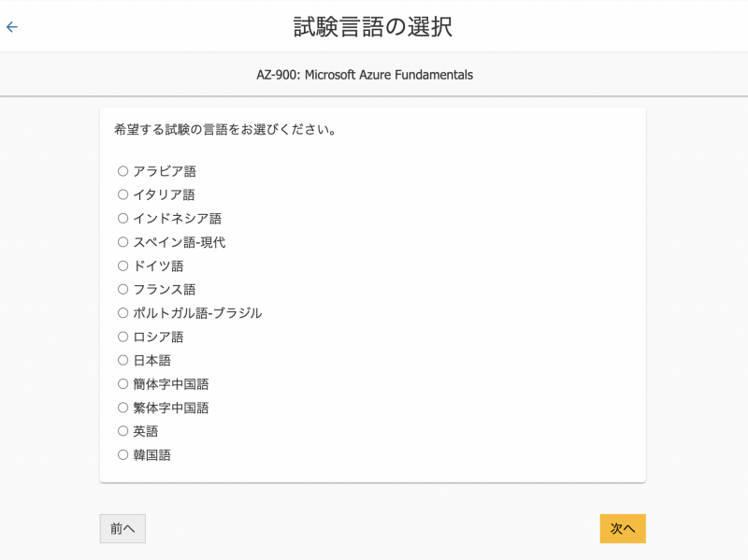This screenshot has height=560, width=748.
Task: Click the 日本語 label text
Action: pos(152,360)
